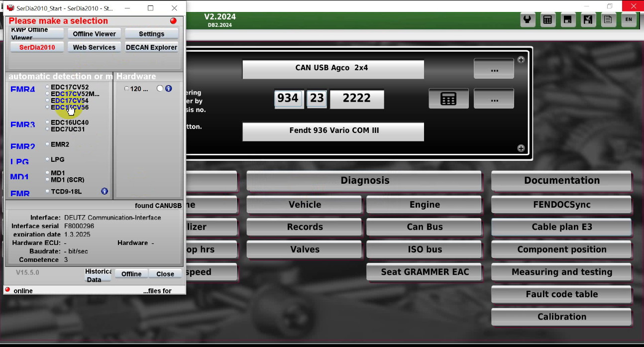
Task: Click the 23 chassis number field
Action: pos(317,99)
